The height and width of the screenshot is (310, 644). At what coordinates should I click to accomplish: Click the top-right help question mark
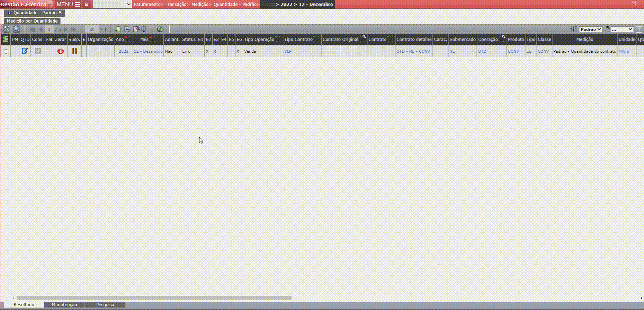pos(635,4)
